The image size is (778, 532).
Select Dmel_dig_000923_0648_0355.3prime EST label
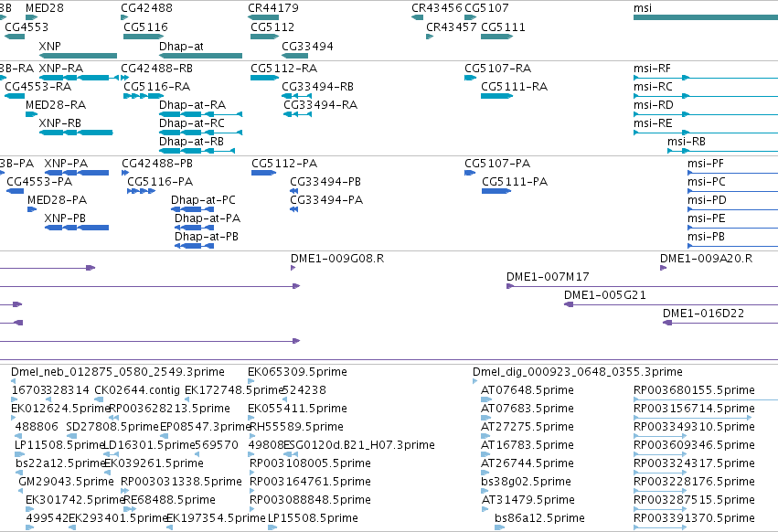(578, 372)
